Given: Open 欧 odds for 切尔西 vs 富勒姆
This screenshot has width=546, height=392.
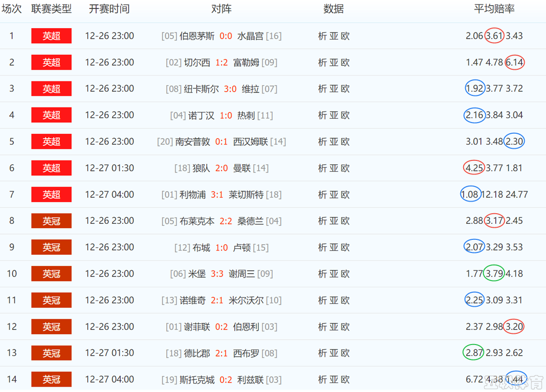Looking at the screenshot, I should 345,63.
